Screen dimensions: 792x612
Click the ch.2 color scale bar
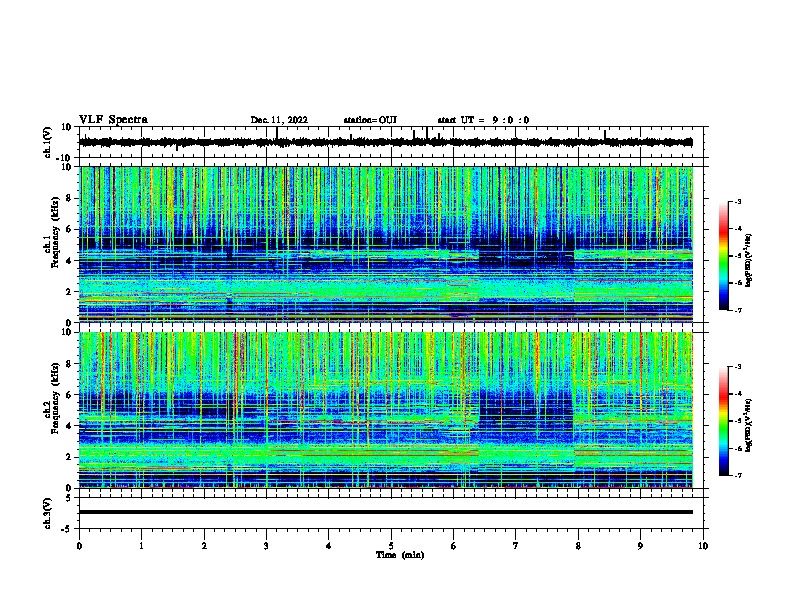[723, 421]
